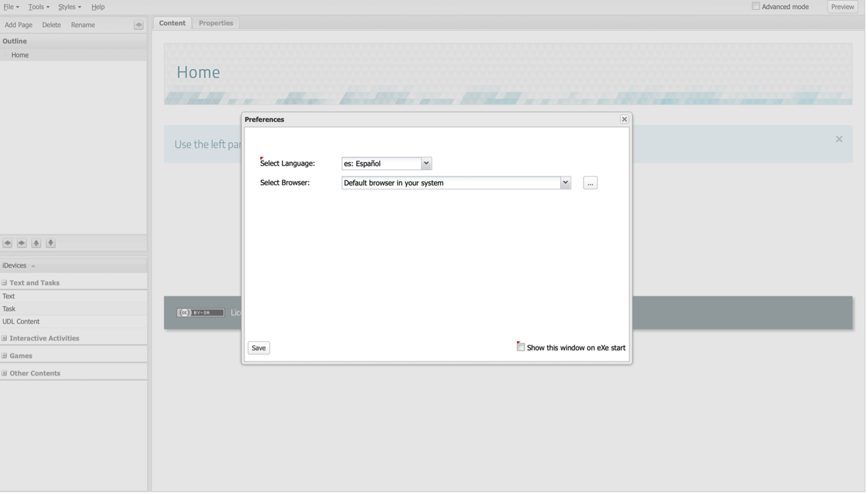Close the Preferences dialog with X icon
The image size is (868, 494).
coord(624,119)
